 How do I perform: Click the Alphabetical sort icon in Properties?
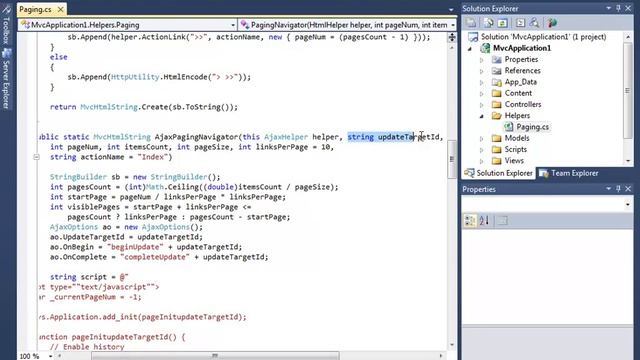pyautogui.click(x=484, y=221)
